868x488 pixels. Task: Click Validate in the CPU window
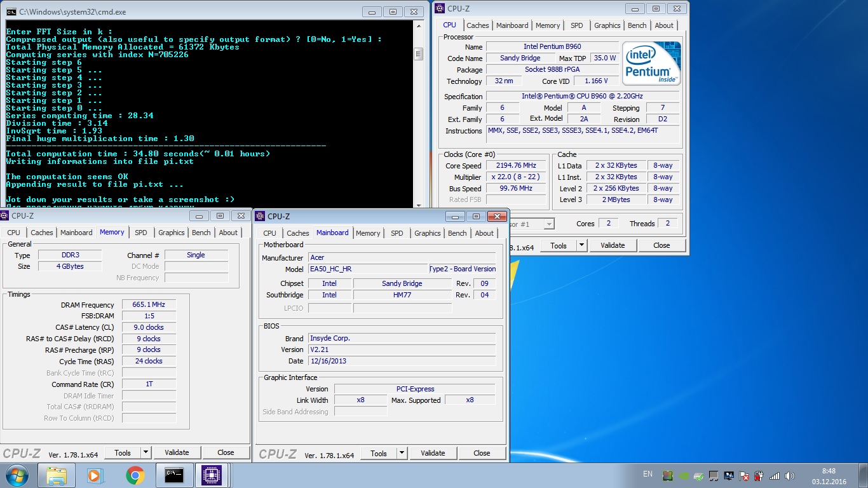(x=613, y=245)
